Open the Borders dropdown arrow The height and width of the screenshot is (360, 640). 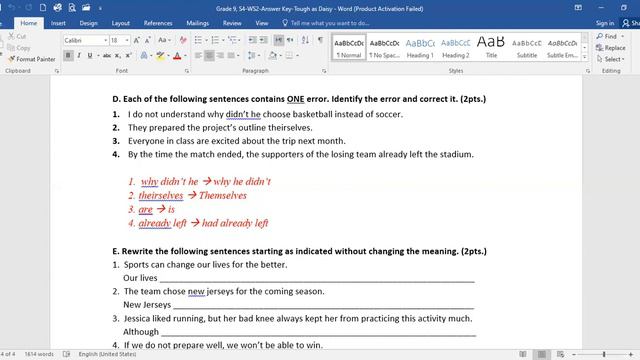(297, 56)
